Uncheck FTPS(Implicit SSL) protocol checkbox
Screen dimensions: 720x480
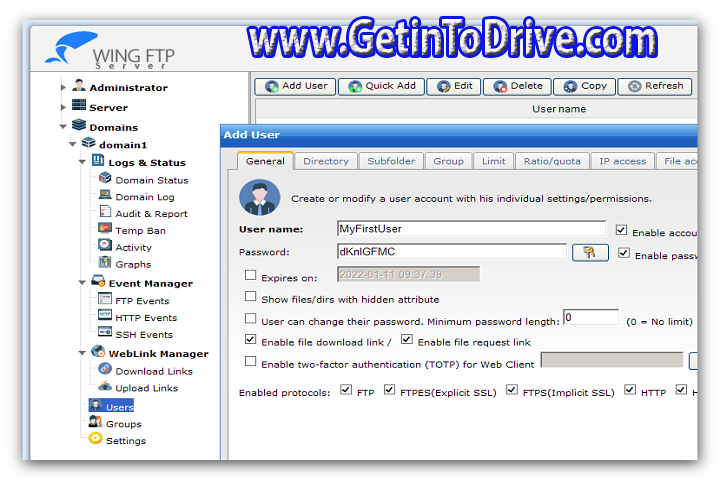[512, 390]
